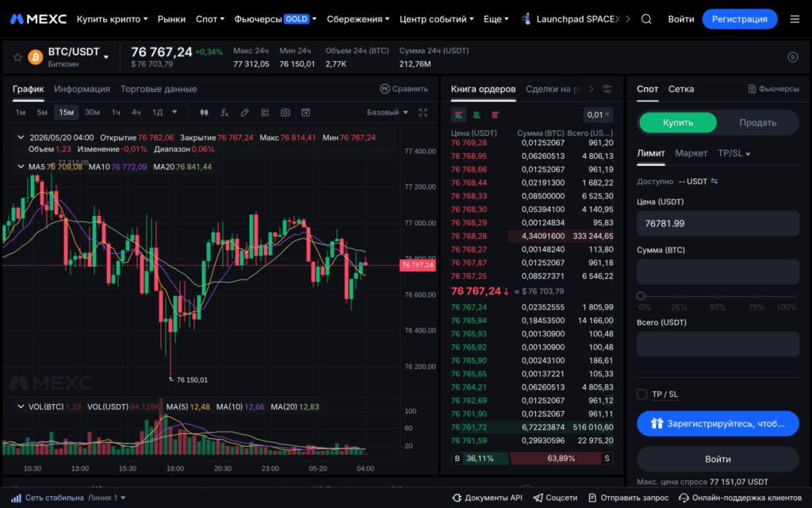Select the 1м timeframe
Screen dimensions: 812x508
[20, 113]
